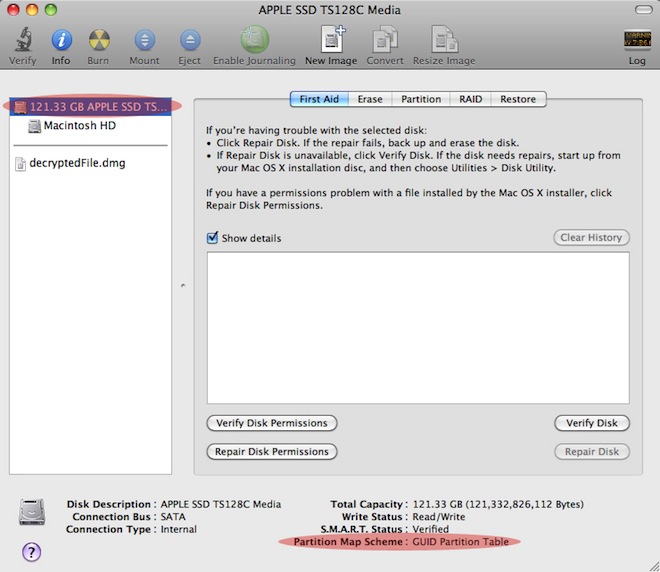Minimize the window with yellow button
The height and width of the screenshot is (572, 660).
click(x=32, y=10)
